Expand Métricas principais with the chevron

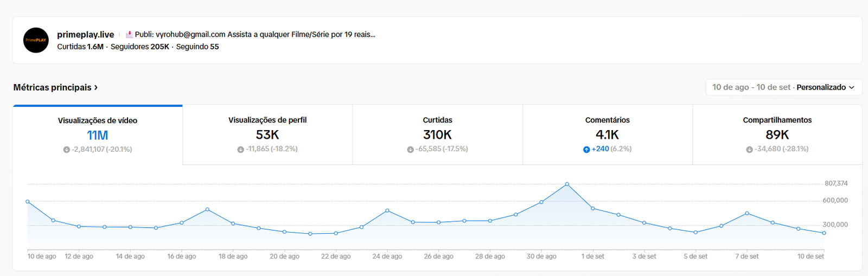[x=96, y=87]
